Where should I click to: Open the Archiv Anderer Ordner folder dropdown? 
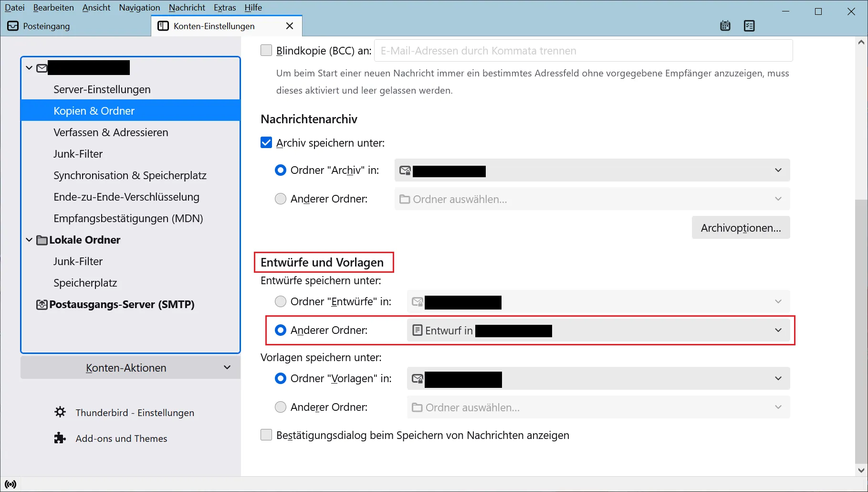point(592,199)
